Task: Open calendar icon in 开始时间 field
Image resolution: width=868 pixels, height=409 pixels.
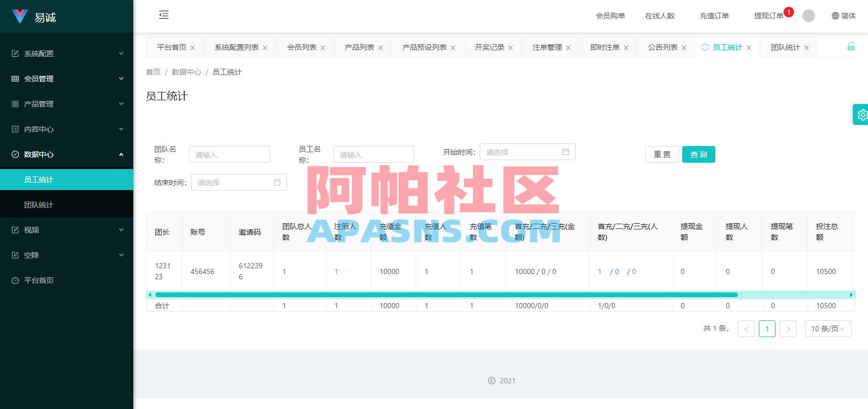Action: click(x=566, y=152)
